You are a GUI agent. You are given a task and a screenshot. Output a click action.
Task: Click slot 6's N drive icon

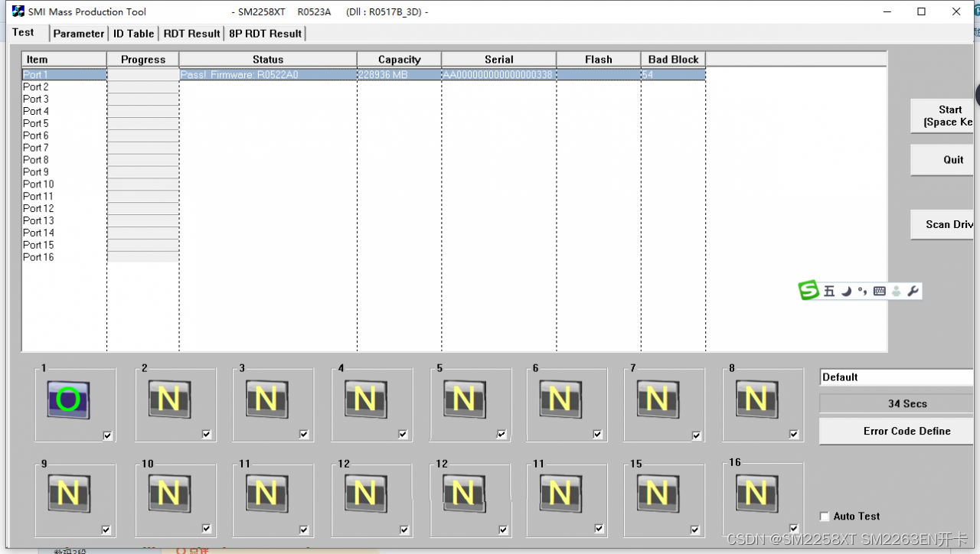tap(560, 399)
